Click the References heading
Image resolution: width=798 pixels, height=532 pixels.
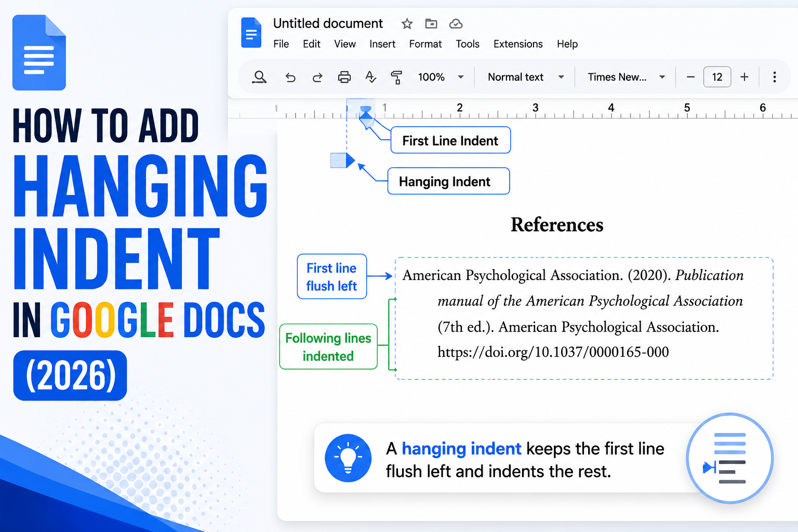coord(557,224)
